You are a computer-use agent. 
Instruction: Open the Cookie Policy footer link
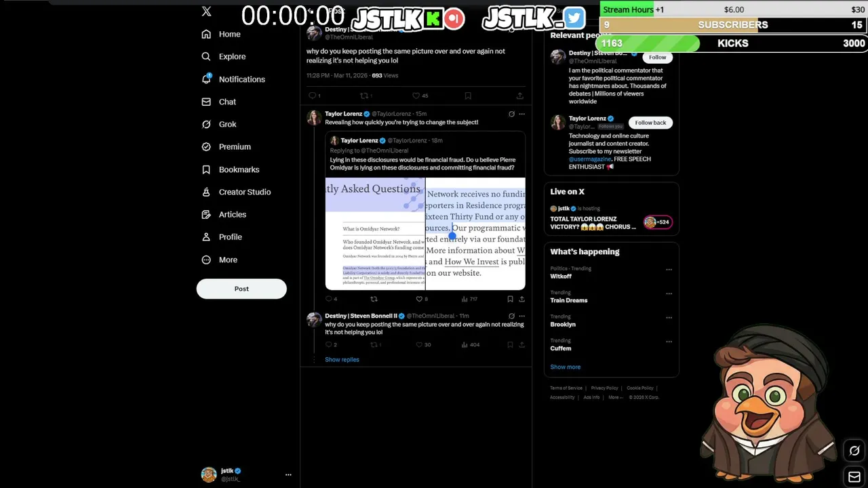click(x=640, y=388)
